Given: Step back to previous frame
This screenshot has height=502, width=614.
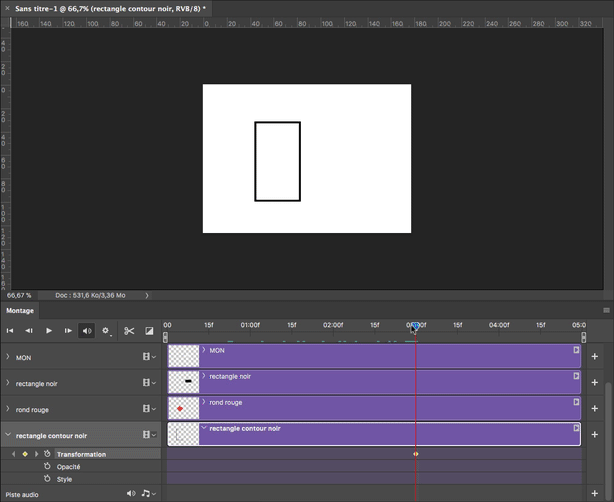Looking at the screenshot, I should (x=29, y=331).
